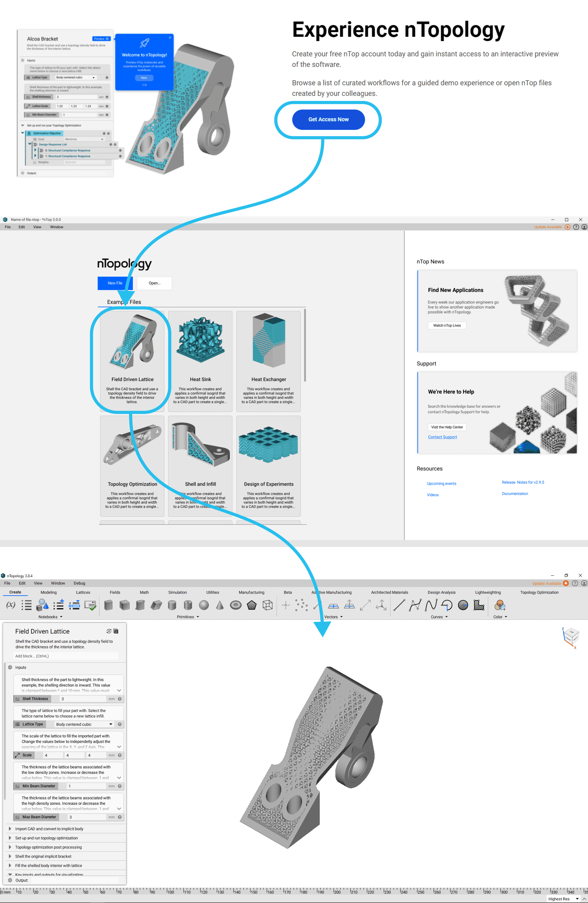This screenshot has height=903, width=588.
Task: Click the Inputs gear icon in notebook
Action: pyautogui.click(x=10, y=667)
